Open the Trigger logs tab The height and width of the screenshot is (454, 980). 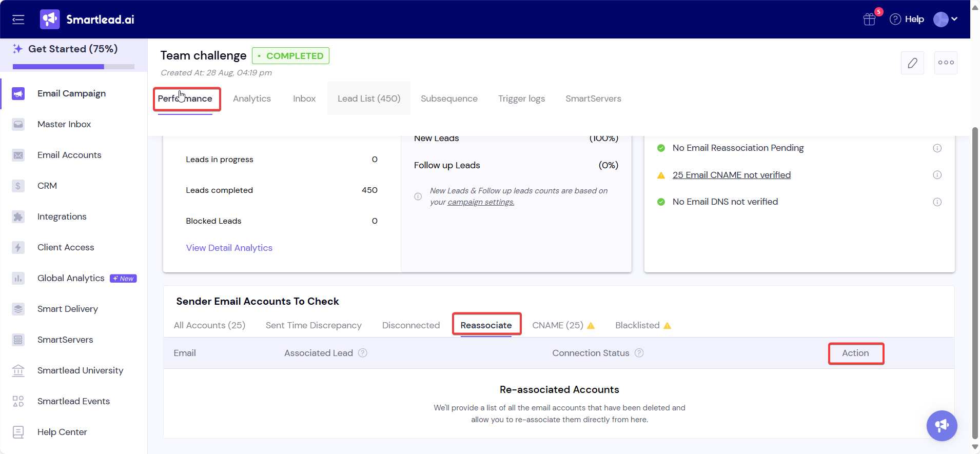click(x=521, y=98)
